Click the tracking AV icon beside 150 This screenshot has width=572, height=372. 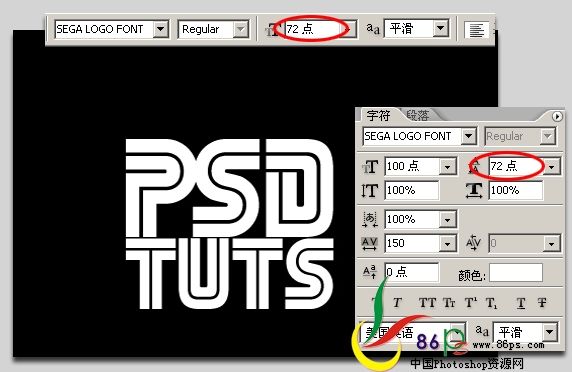(370, 243)
